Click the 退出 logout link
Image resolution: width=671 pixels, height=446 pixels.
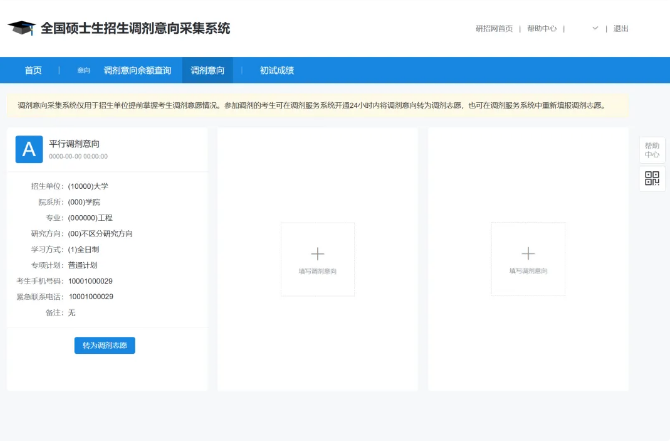[x=621, y=28]
